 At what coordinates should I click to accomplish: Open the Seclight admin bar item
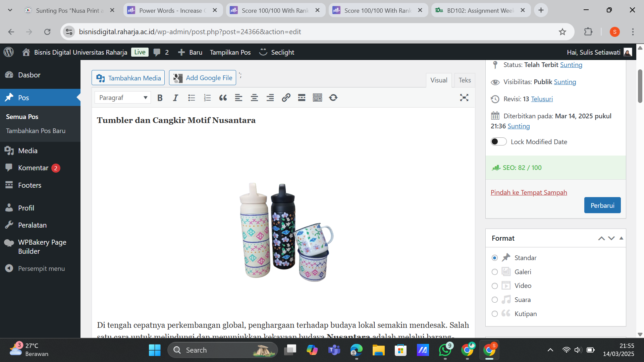pos(277,52)
